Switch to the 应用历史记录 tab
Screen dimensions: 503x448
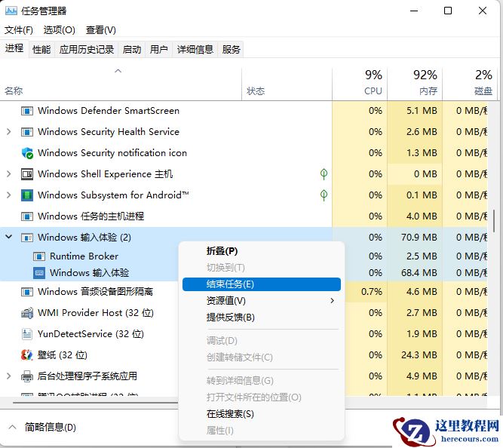click(x=87, y=50)
